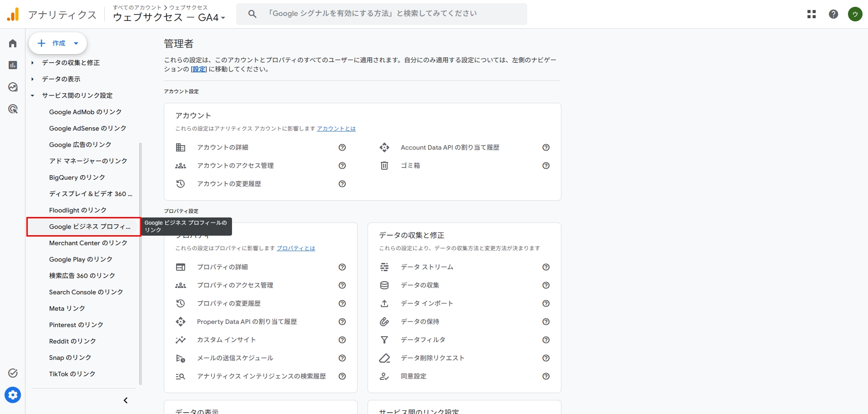Viewport: 868px width, 414px height.
Task: Select Google AdSense のリンク
Action: point(87,128)
